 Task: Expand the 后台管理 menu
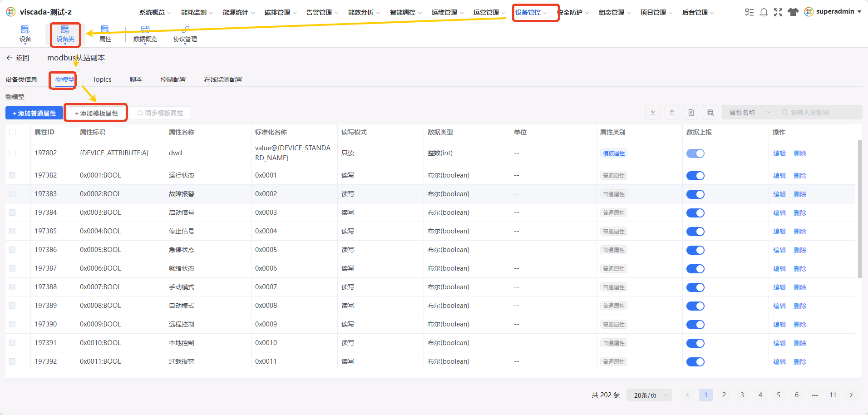pos(698,12)
